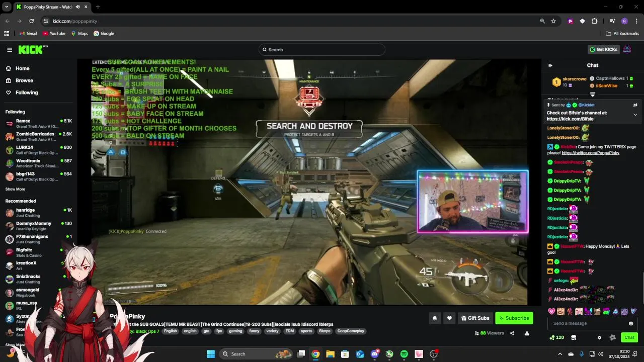Open the channel points shop icon

coord(573,337)
